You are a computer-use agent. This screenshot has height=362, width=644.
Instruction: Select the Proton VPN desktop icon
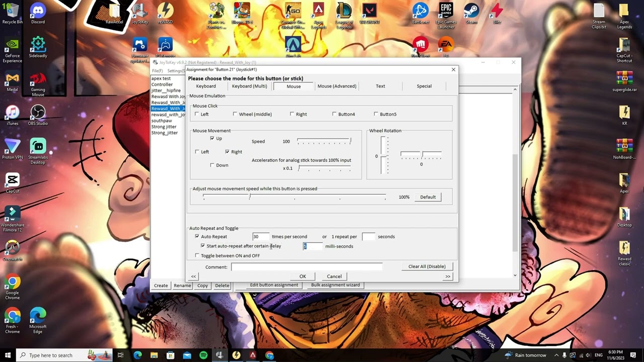pyautogui.click(x=13, y=149)
